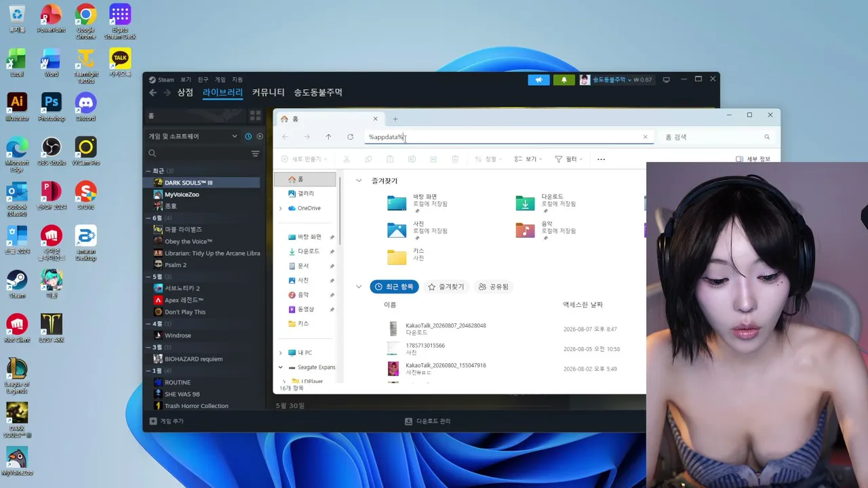The image size is (868, 488).
Task: Select the Recycle Bin desktop icon
Action: click(x=16, y=18)
